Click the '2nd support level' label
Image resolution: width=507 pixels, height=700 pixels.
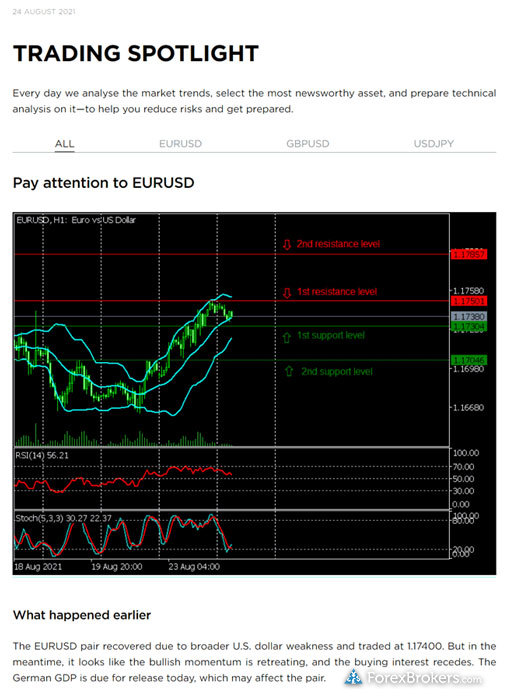tap(337, 371)
